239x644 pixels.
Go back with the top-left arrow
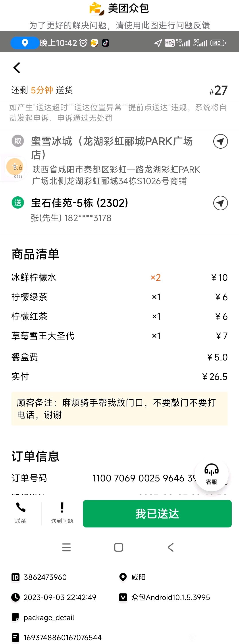(x=17, y=67)
